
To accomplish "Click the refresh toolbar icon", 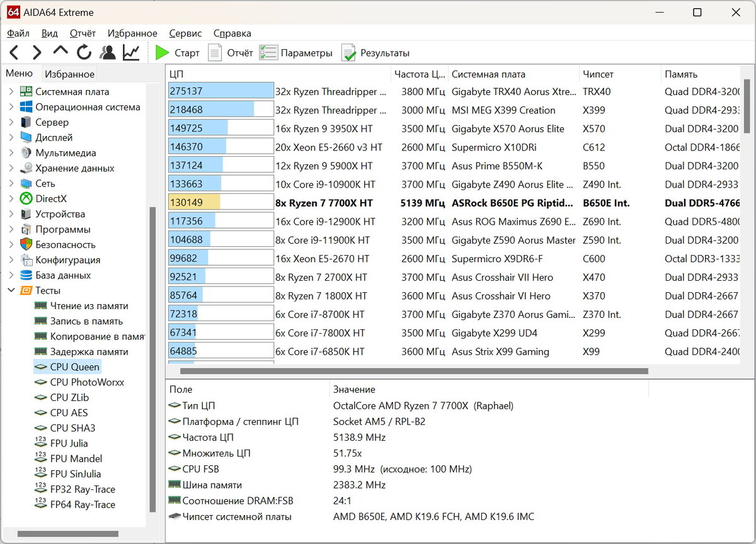I will pos(84,53).
